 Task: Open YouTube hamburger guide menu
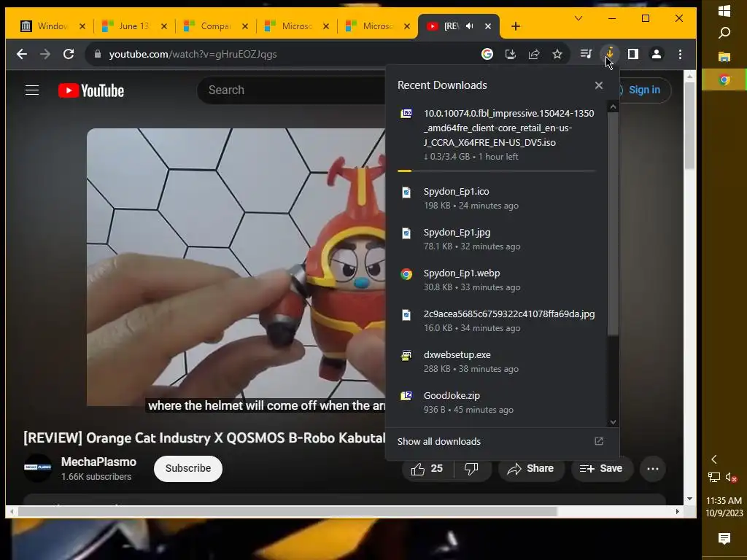point(32,90)
